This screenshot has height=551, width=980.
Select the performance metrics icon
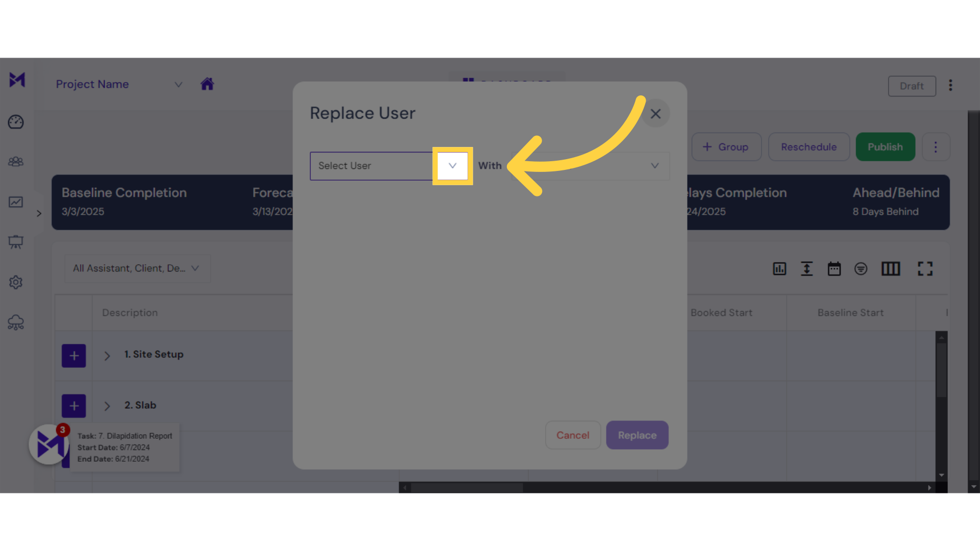pyautogui.click(x=779, y=268)
